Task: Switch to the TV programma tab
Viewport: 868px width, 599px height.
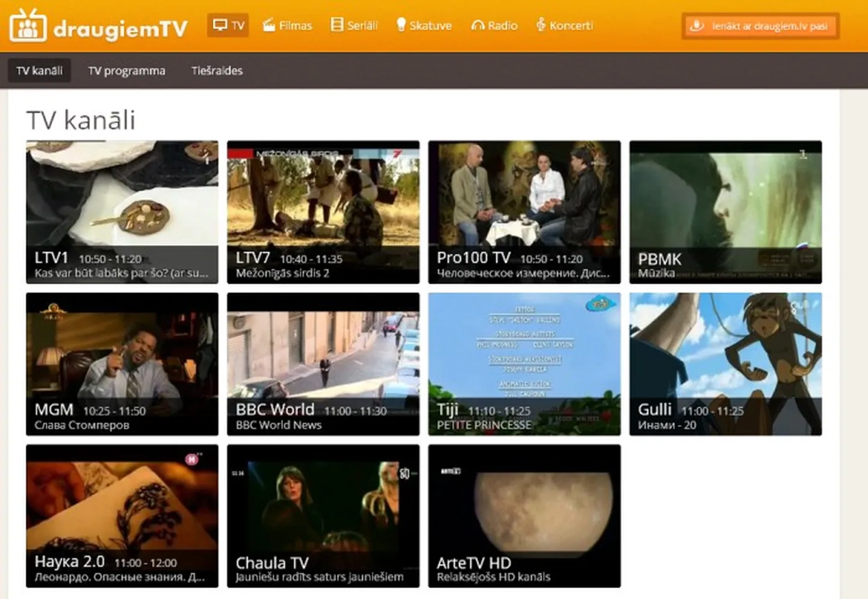Action: 126,70
